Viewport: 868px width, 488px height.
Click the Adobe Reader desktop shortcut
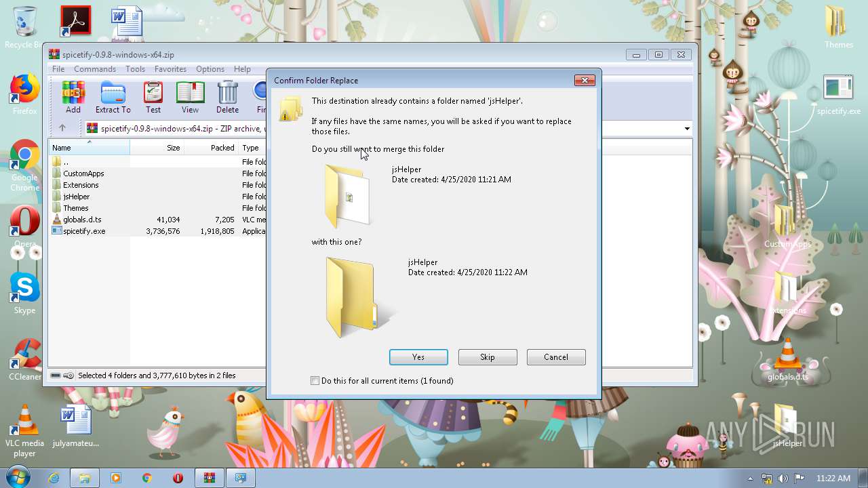point(75,21)
